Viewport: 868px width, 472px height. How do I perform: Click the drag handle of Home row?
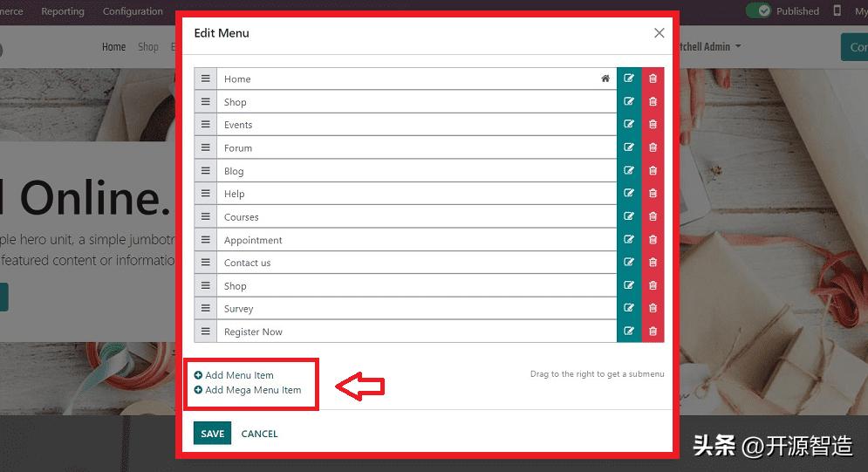pyautogui.click(x=205, y=79)
